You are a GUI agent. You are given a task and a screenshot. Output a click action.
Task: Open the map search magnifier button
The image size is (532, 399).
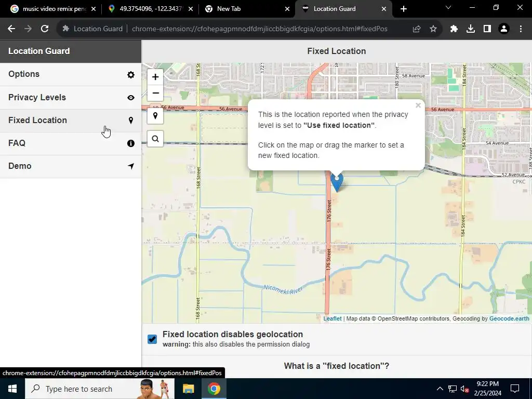click(155, 138)
